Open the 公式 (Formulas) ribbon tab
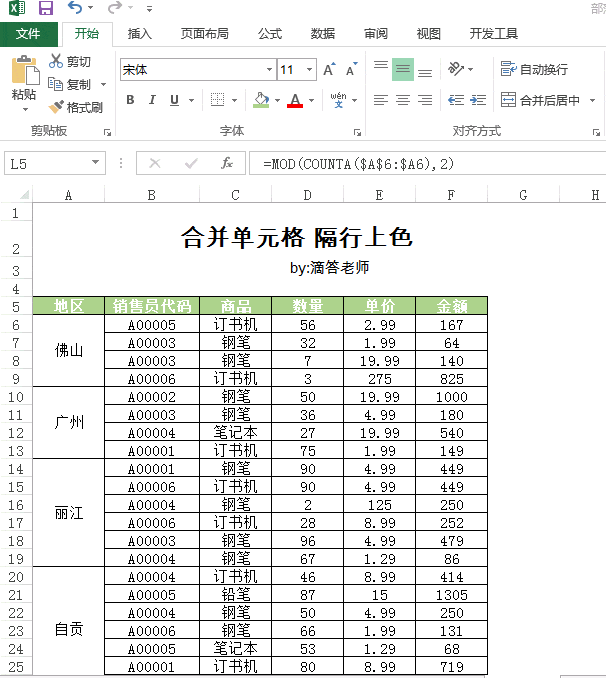Image resolution: width=606 pixels, height=678 pixels. (x=270, y=33)
